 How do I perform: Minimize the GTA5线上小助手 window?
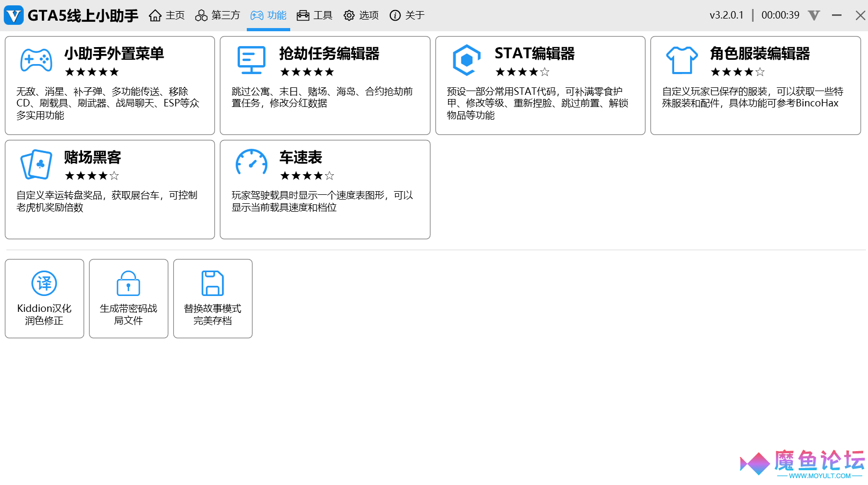click(837, 15)
